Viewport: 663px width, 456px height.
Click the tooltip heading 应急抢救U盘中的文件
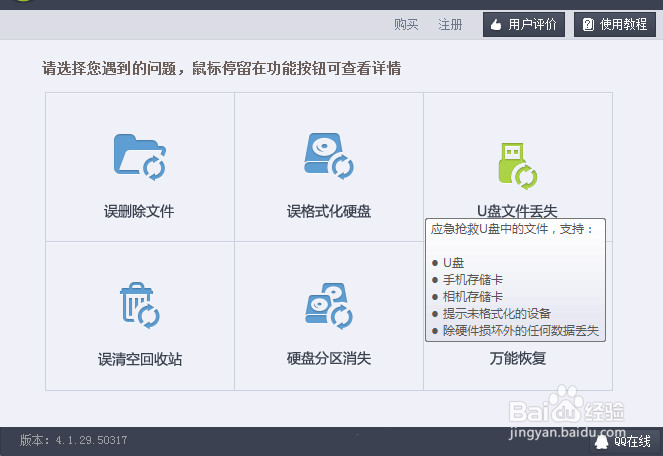(x=489, y=229)
